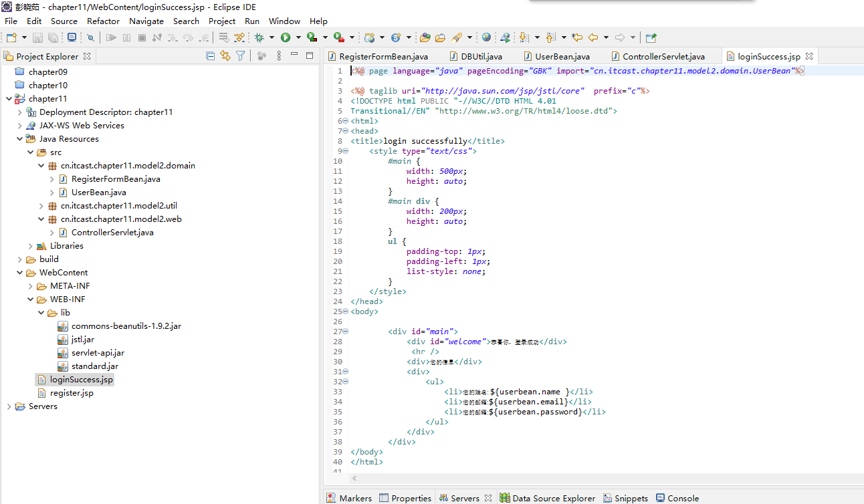Expand the build folder

pyautogui.click(x=19, y=259)
